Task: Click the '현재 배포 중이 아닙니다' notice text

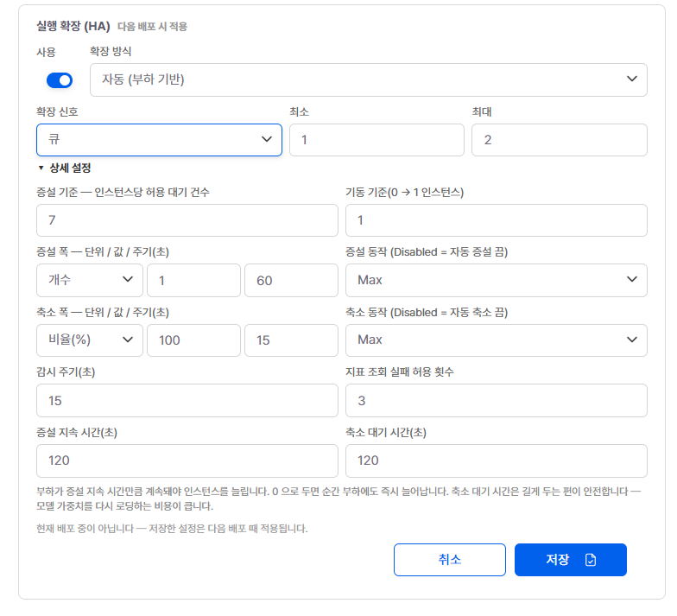Action: click(x=172, y=529)
